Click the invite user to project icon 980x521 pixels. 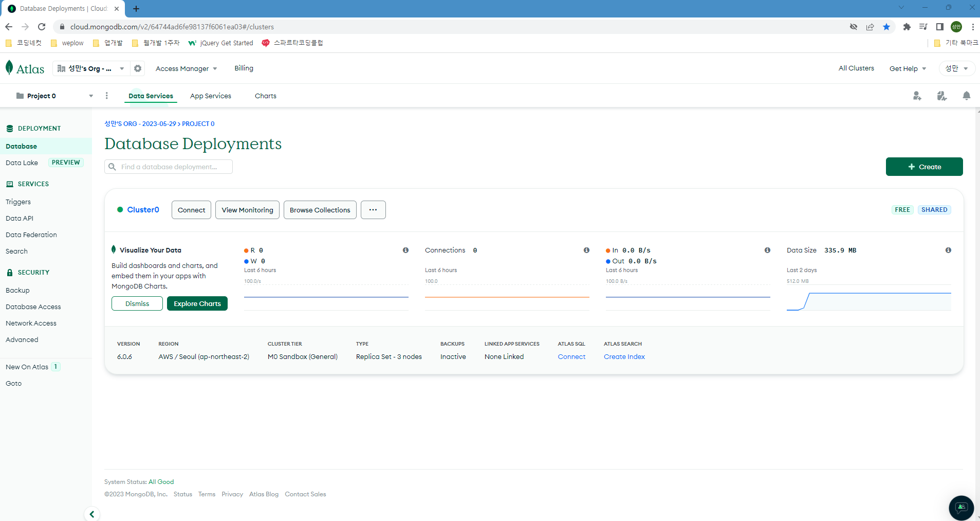(x=917, y=96)
